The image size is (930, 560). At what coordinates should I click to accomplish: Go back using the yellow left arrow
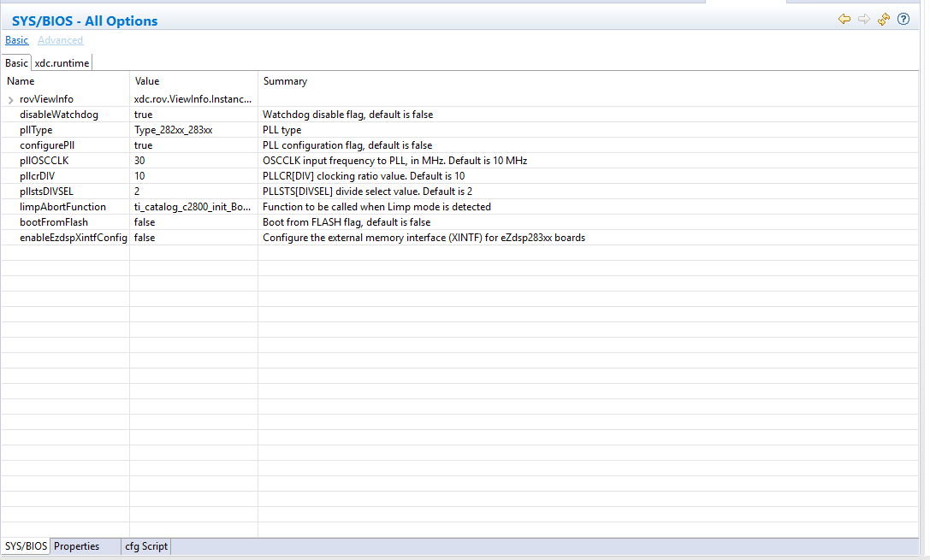click(844, 19)
